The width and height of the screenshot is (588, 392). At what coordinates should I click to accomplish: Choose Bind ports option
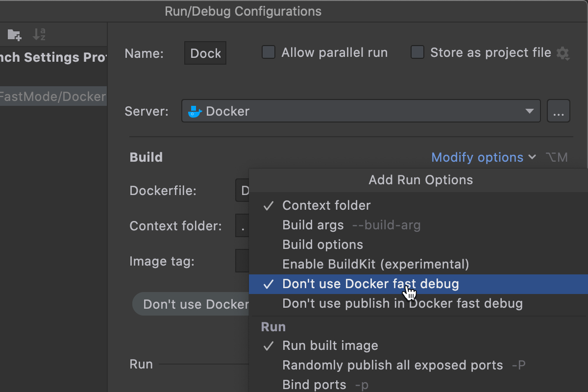314,385
